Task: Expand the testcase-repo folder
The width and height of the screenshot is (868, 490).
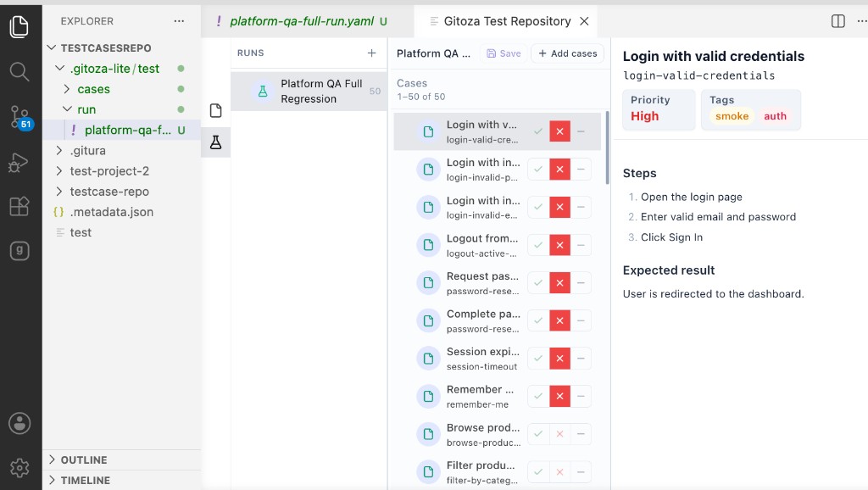Action: pyautogui.click(x=60, y=191)
